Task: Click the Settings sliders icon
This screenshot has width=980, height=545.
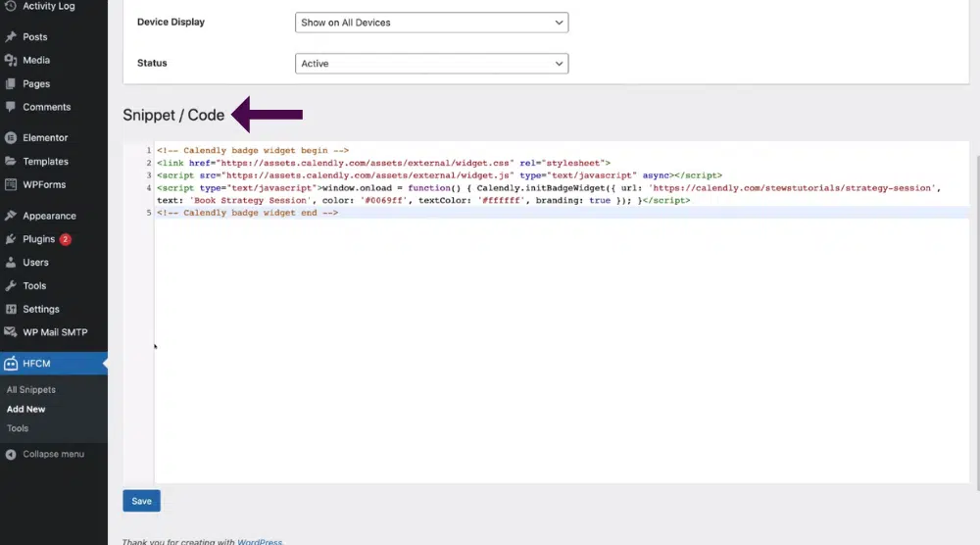Action: pos(11,309)
